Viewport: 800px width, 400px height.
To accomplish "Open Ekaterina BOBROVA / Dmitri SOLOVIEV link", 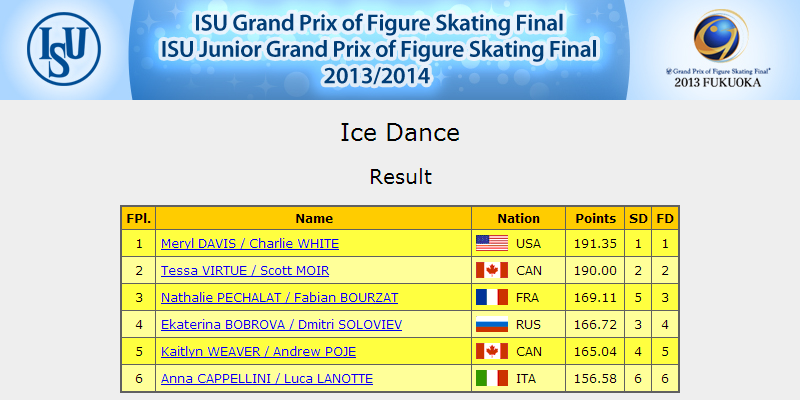I will pyautogui.click(x=281, y=324).
